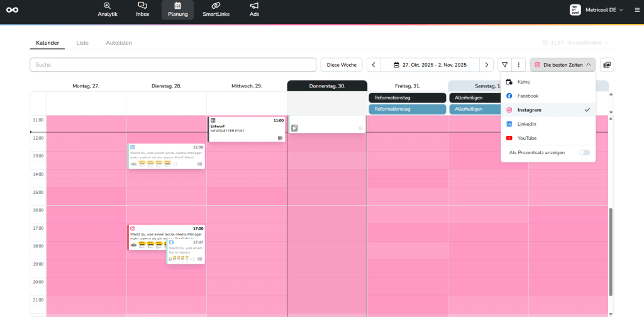Click the LinkedIn icon on the 12:30 post

133,147
